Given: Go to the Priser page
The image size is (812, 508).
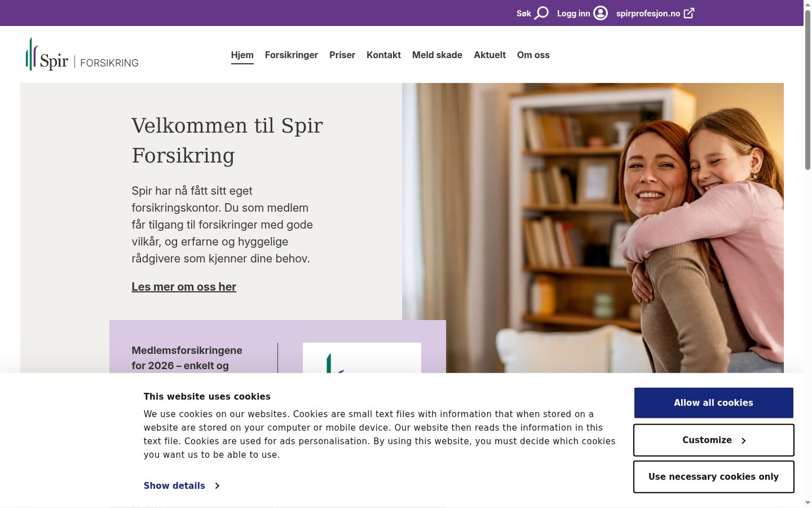Looking at the screenshot, I should pos(342,55).
